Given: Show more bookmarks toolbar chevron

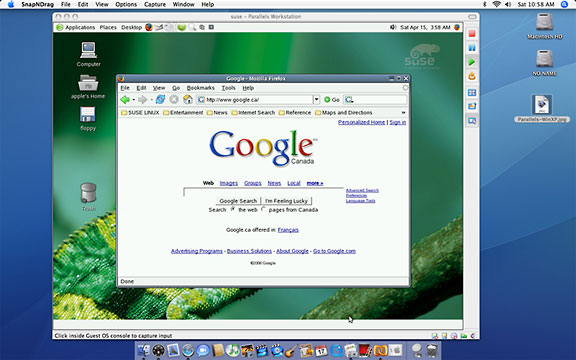Looking at the screenshot, I should (x=403, y=112).
